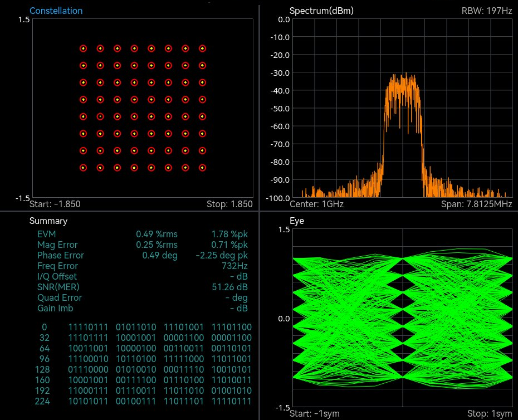Click bit row index 0

pyautogui.click(x=44, y=327)
